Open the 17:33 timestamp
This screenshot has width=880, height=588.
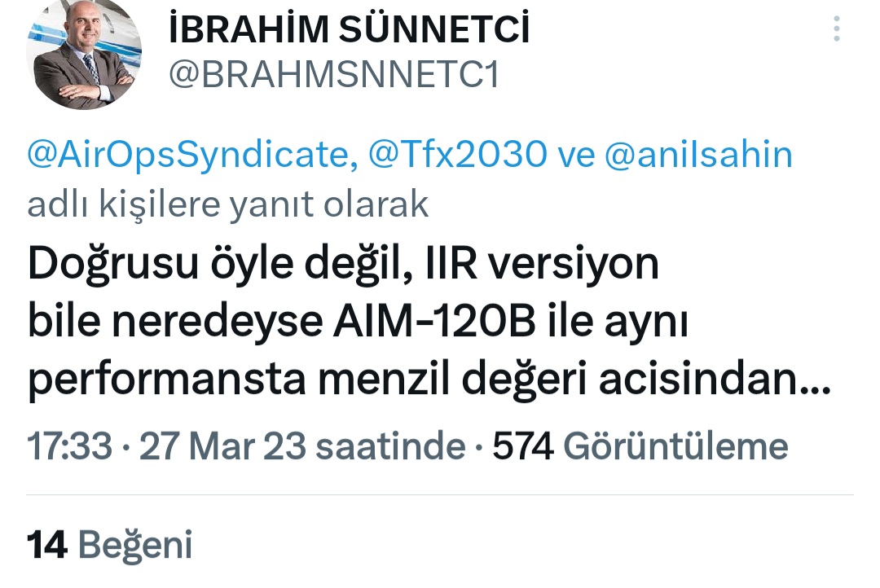pyautogui.click(x=69, y=446)
